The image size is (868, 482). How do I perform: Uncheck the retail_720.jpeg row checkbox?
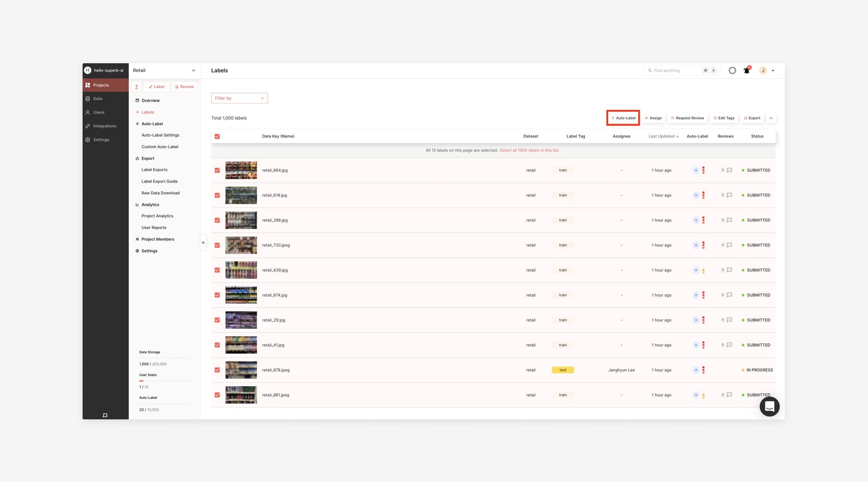click(x=217, y=245)
